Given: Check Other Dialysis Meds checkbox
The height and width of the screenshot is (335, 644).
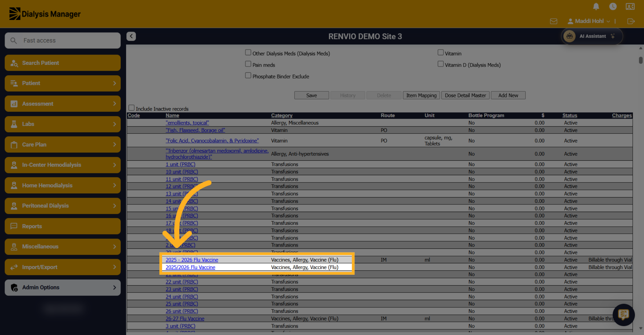Looking at the screenshot, I should click(x=248, y=52).
